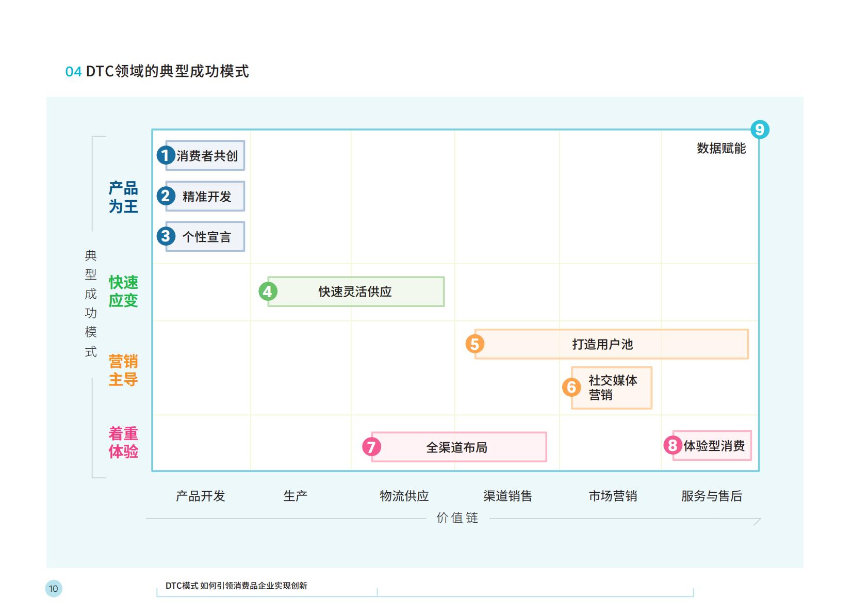Click the blue number 1 circle badge

166,155
